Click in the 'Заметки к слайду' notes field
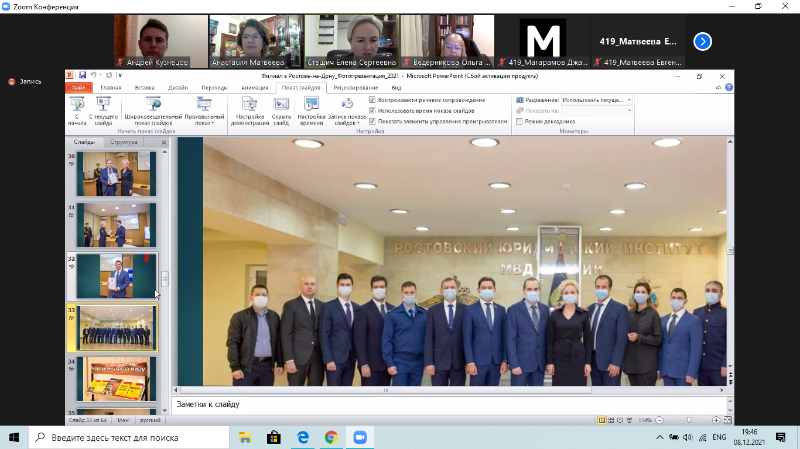Screen dimensions: 800x449 coord(448,404)
